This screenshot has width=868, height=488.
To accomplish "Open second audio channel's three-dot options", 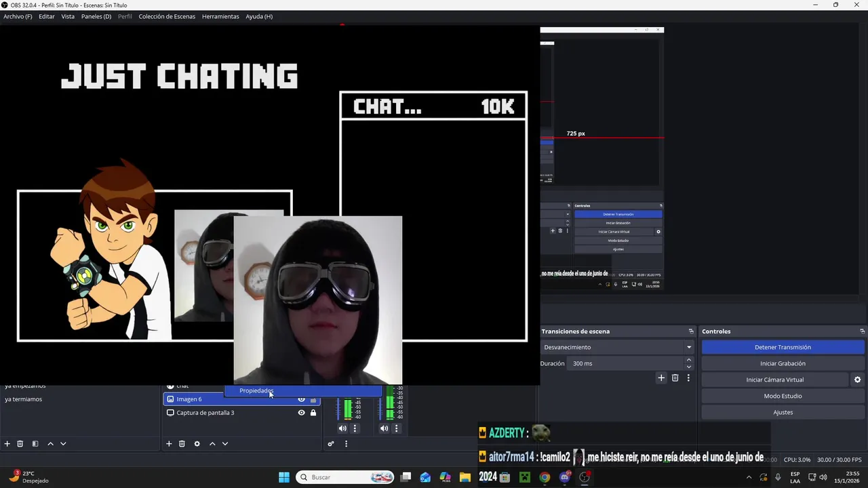I will 397,428.
